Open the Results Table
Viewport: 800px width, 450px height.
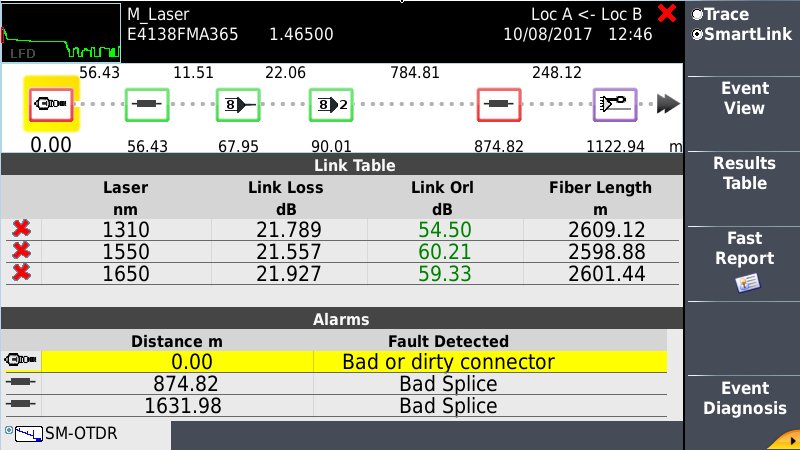pos(744,173)
